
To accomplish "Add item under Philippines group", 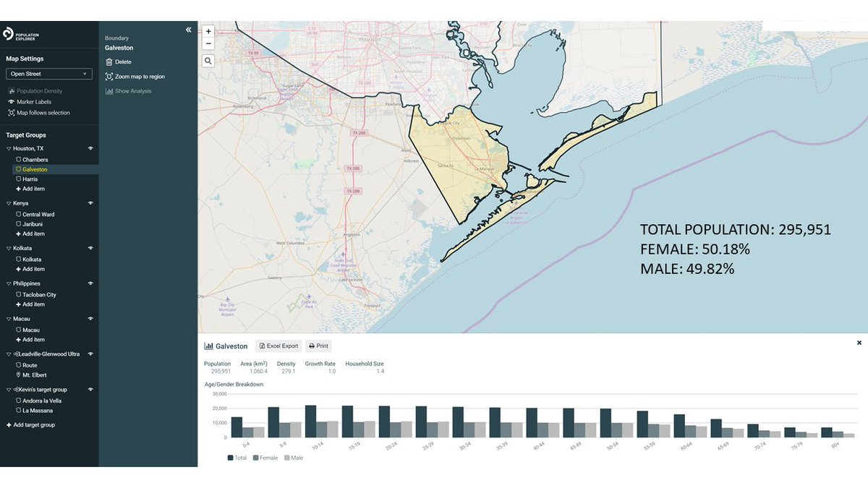I will [30, 304].
